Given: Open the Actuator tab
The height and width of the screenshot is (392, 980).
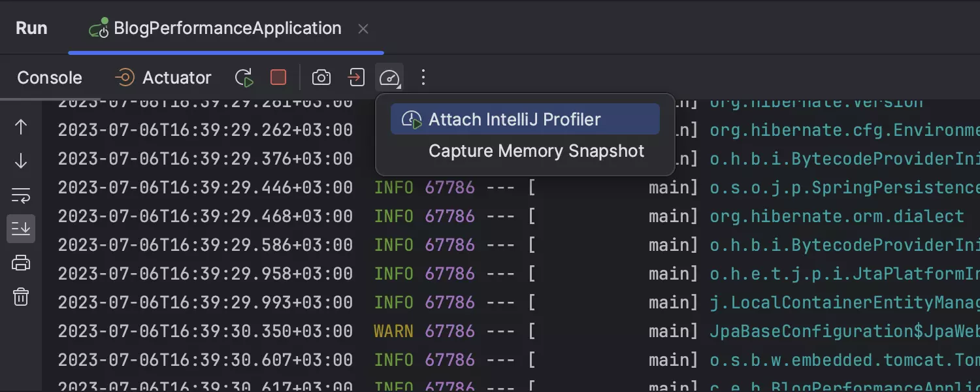Looking at the screenshot, I should point(163,78).
